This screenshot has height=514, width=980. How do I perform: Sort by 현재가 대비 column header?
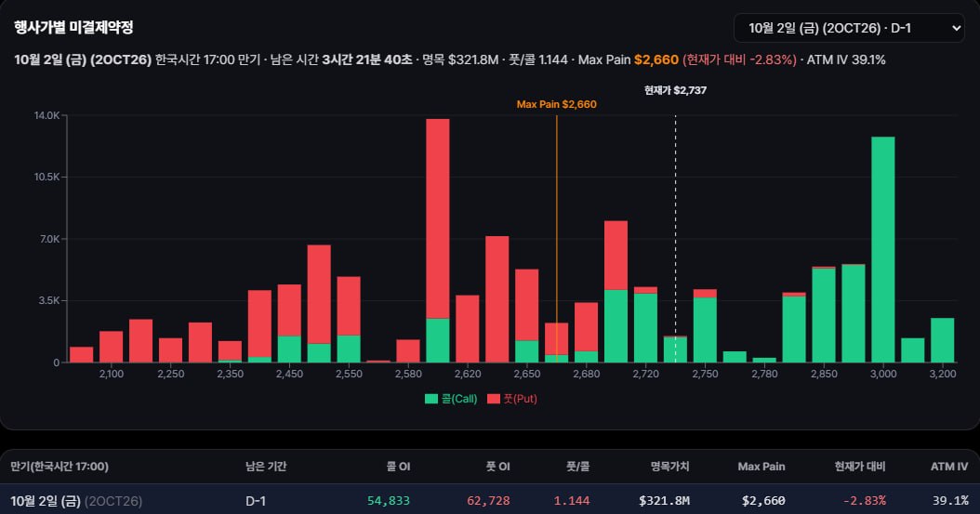coord(860,467)
